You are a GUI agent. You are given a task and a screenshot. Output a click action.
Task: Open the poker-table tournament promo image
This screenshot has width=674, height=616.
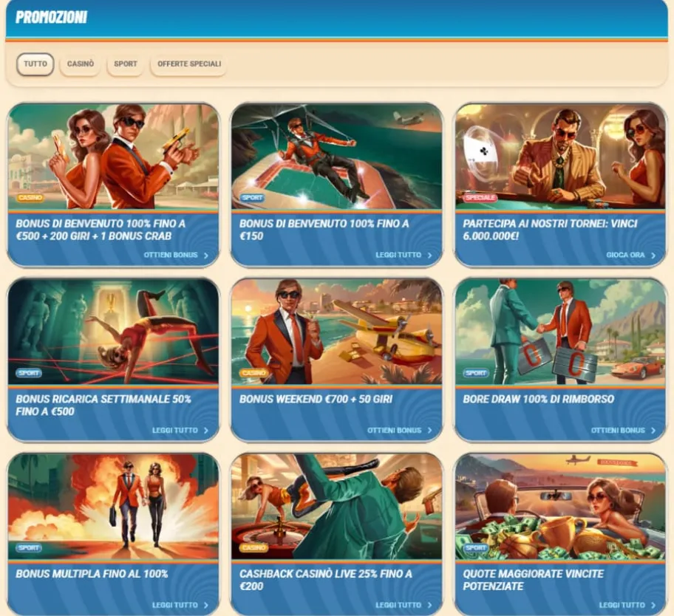[560, 157]
